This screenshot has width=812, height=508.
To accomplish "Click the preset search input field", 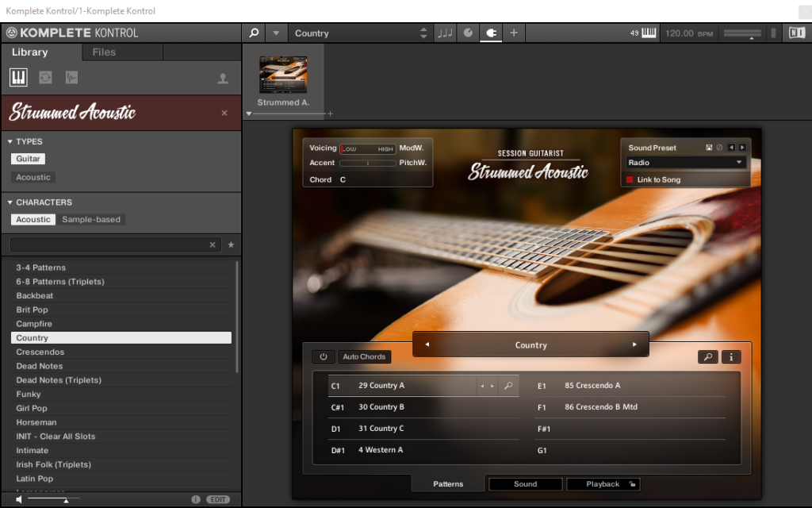I will [x=109, y=244].
